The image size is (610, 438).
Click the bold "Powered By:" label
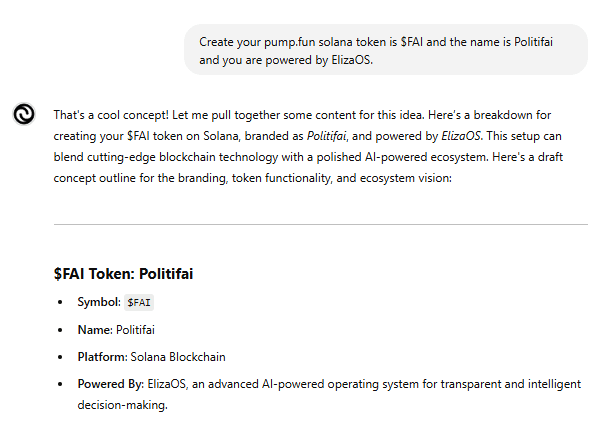pyautogui.click(x=111, y=384)
